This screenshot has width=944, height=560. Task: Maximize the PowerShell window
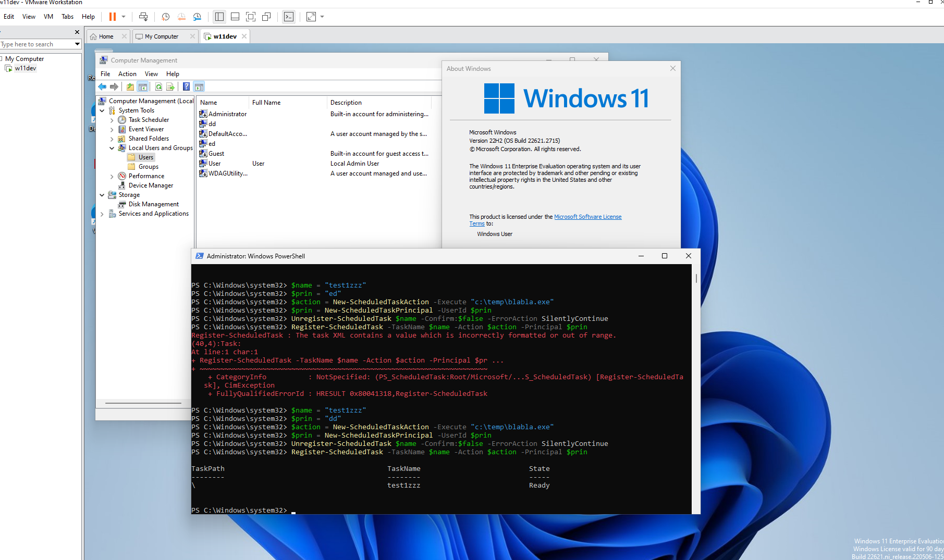coord(665,256)
